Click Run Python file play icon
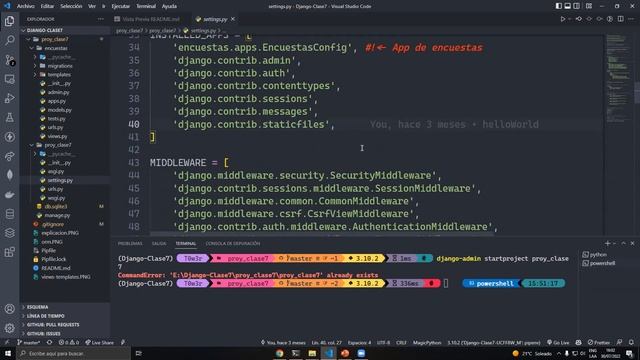Viewport: 640px width, 360px height. tap(562, 19)
